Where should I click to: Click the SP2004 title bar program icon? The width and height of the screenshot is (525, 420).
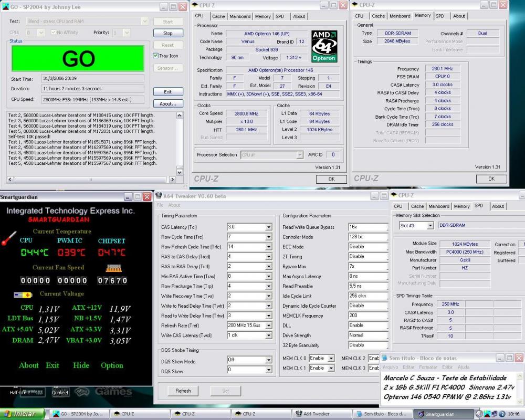click(x=6, y=7)
